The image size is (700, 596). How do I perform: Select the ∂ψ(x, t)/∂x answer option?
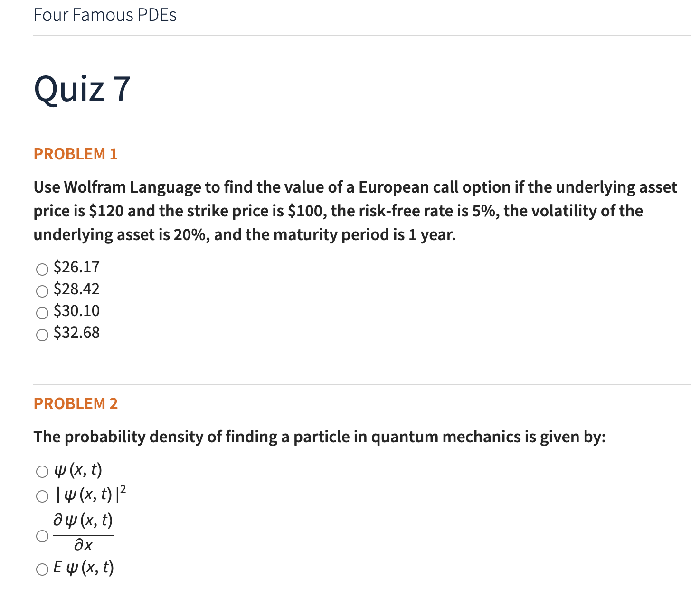pos(42,536)
